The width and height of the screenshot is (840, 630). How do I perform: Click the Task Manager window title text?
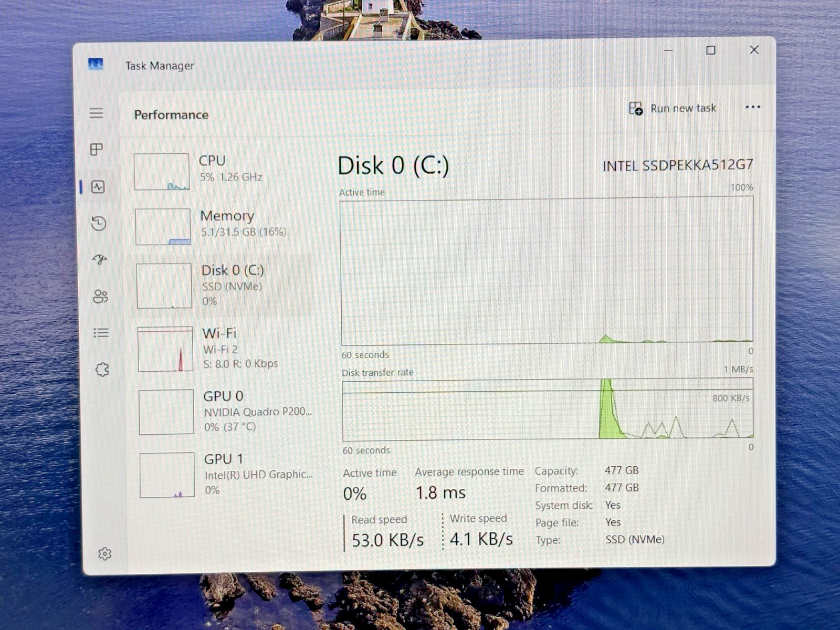click(160, 66)
